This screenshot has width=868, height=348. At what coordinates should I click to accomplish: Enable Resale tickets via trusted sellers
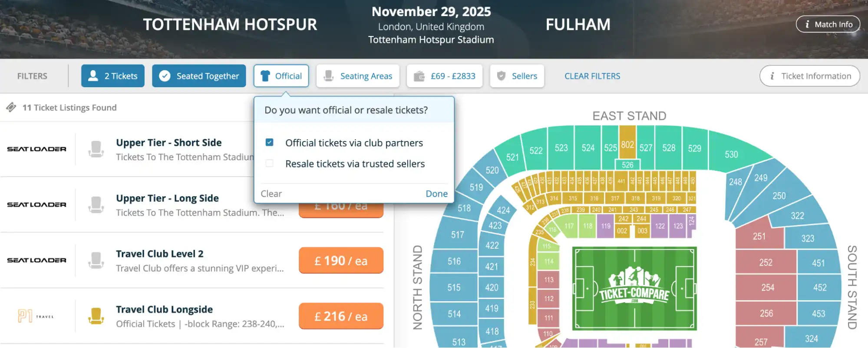tap(270, 163)
